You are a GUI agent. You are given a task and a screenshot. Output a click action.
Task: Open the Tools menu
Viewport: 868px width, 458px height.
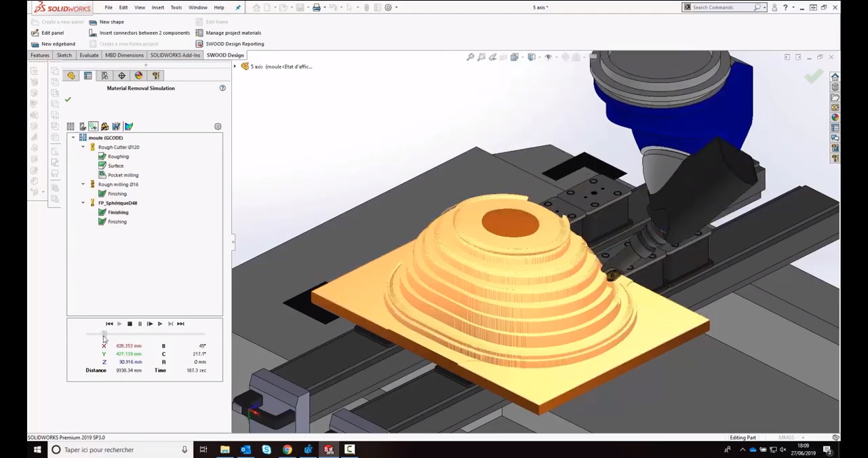point(176,7)
